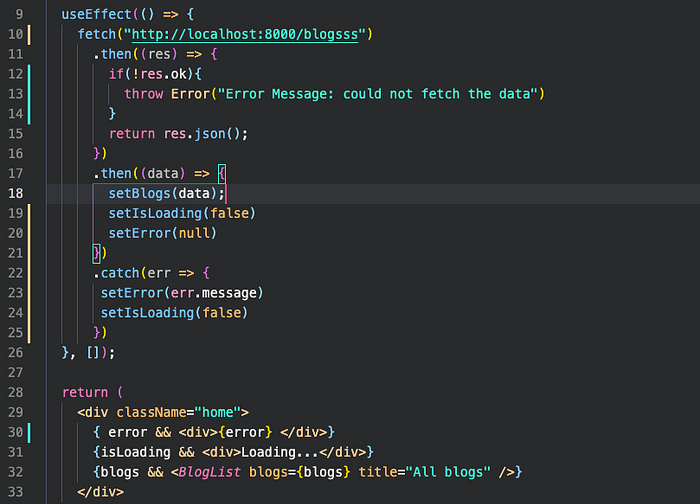Select line number 26 in gutter
Viewport: 700px width, 504px height.
coord(16,353)
